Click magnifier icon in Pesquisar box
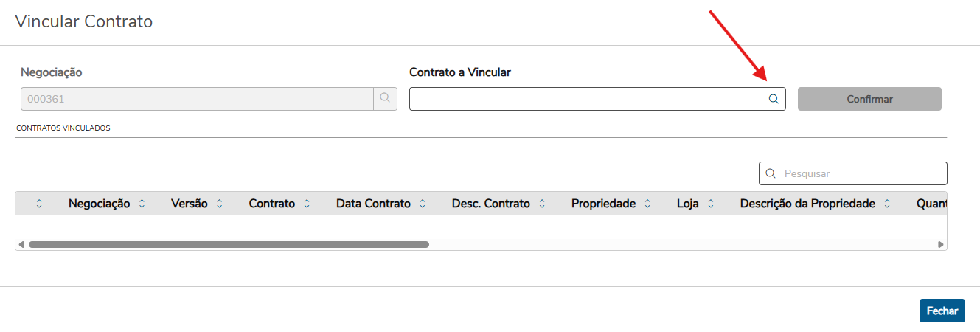The image size is (980, 332). pos(771,173)
